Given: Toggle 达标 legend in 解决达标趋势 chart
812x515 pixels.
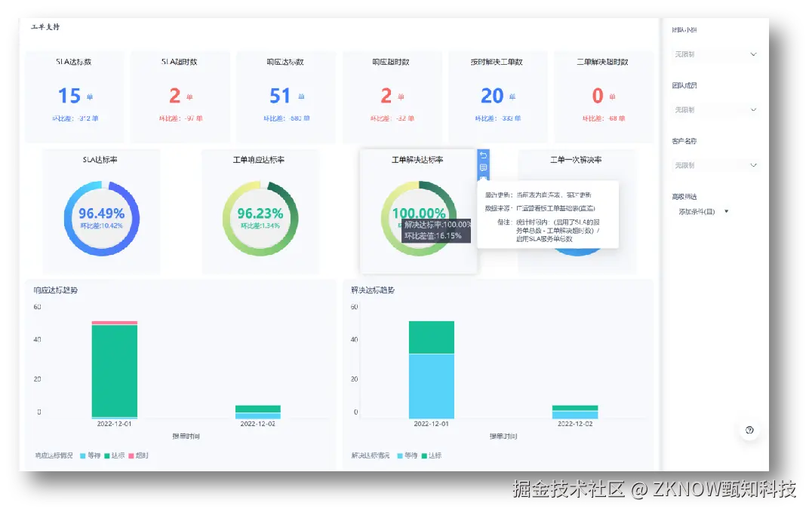Looking at the screenshot, I should pyautogui.click(x=432, y=455).
